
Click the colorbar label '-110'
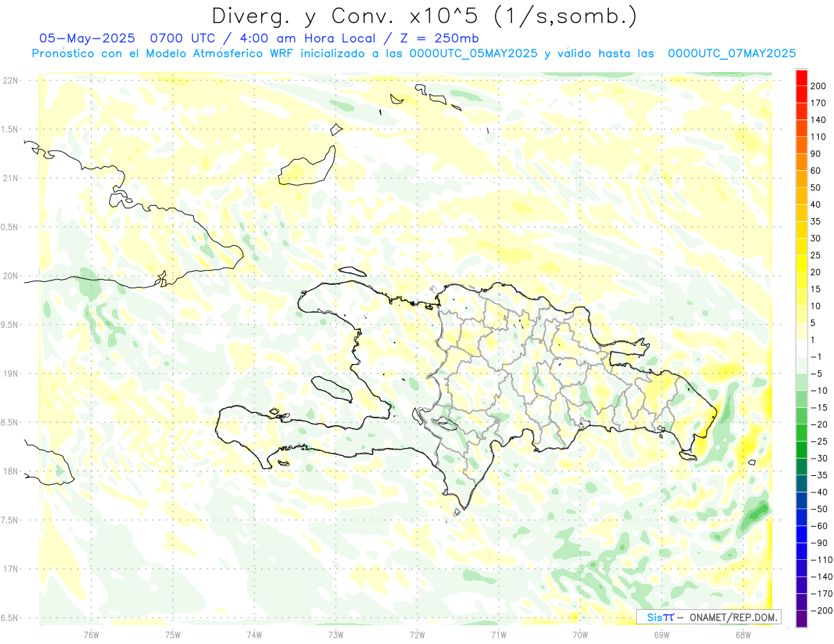pyautogui.click(x=823, y=560)
